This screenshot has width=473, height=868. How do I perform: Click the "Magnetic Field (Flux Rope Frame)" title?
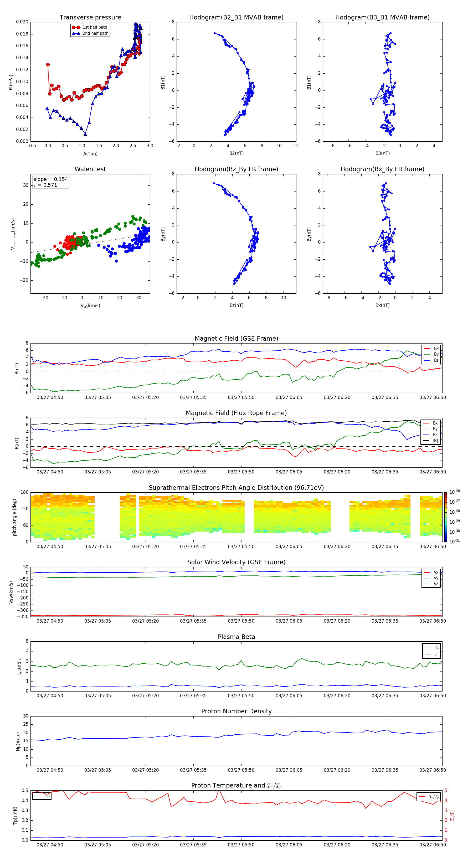236,413
